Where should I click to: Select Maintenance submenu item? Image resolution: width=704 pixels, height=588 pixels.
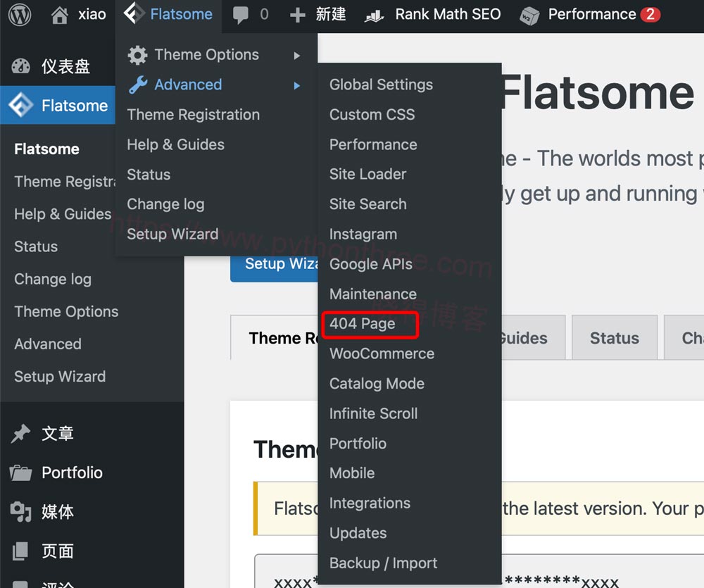click(373, 294)
